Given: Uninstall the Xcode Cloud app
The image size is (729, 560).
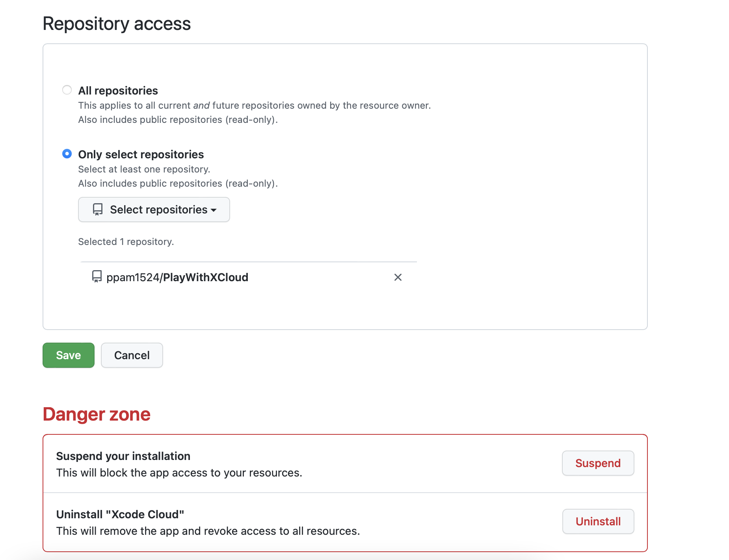Looking at the screenshot, I should (x=598, y=521).
